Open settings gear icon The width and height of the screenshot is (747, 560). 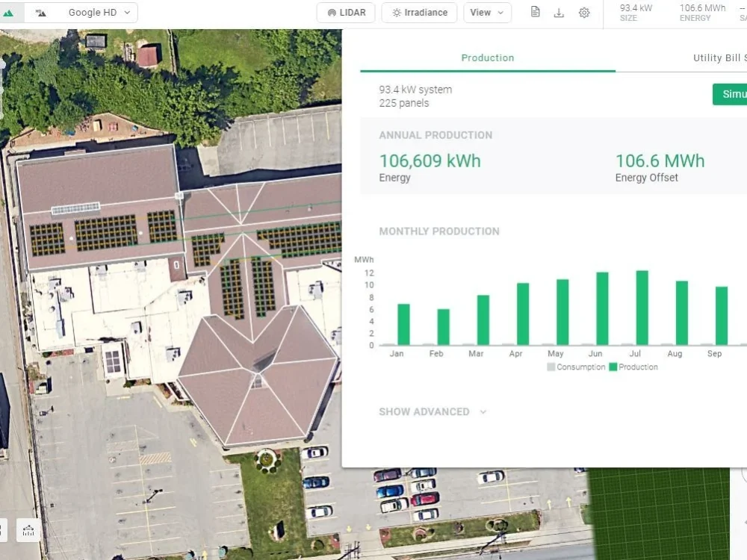pos(584,13)
